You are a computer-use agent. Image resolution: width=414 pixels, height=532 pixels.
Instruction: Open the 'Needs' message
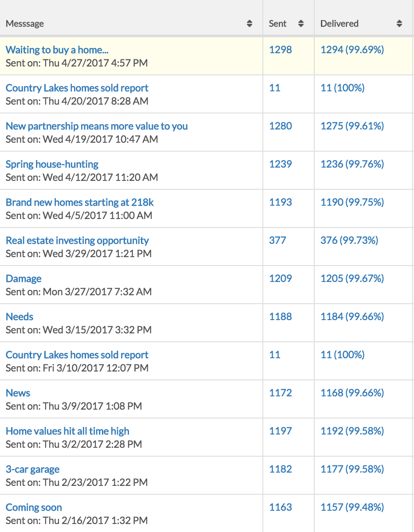point(20,317)
